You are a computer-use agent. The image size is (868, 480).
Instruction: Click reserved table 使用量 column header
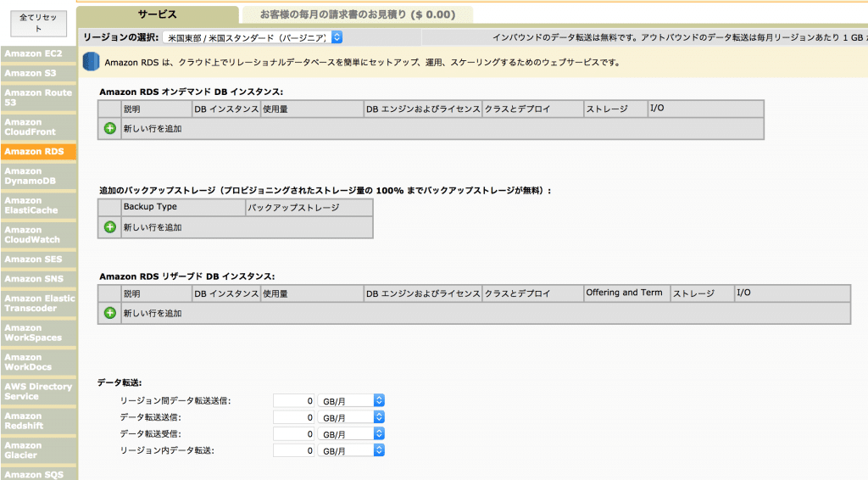pyautogui.click(x=312, y=293)
